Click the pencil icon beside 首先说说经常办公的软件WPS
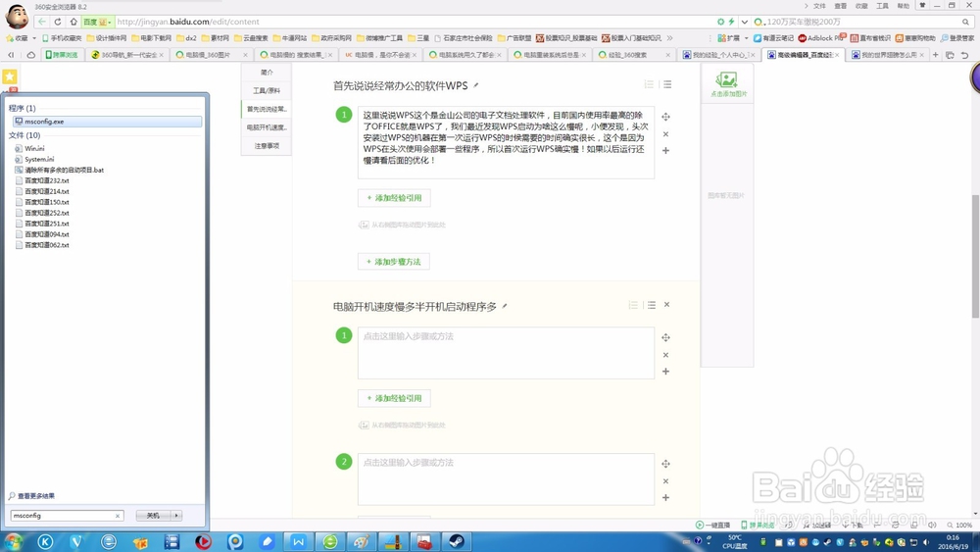 pyautogui.click(x=476, y=85)
